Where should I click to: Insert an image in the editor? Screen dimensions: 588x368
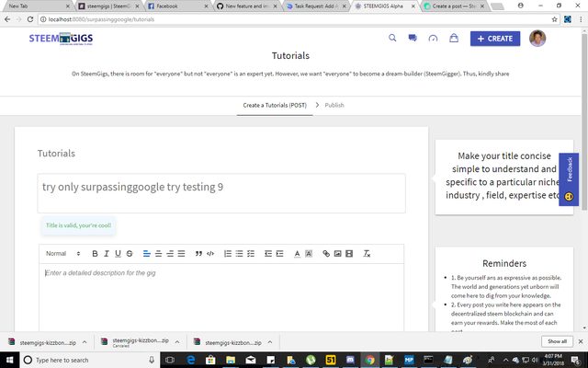tap(337, 254)
